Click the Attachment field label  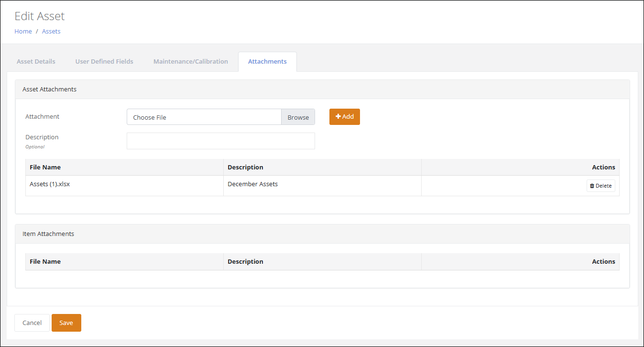(43, 116)
